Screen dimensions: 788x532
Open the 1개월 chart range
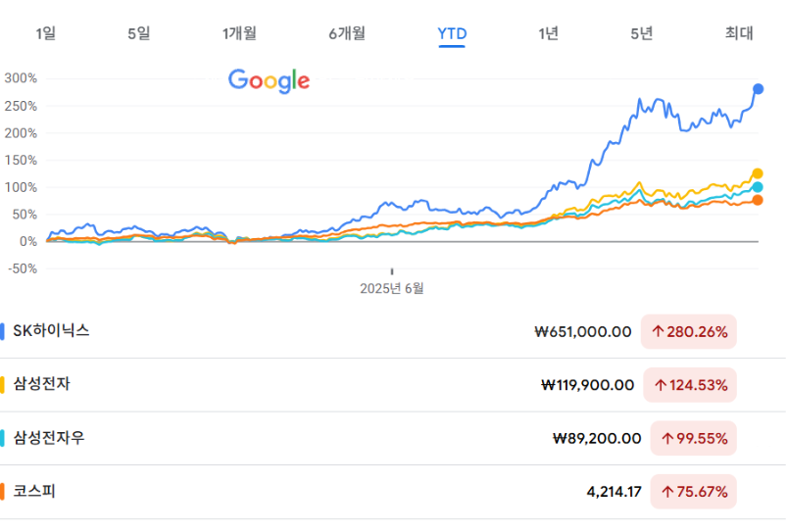click(239, 33)
